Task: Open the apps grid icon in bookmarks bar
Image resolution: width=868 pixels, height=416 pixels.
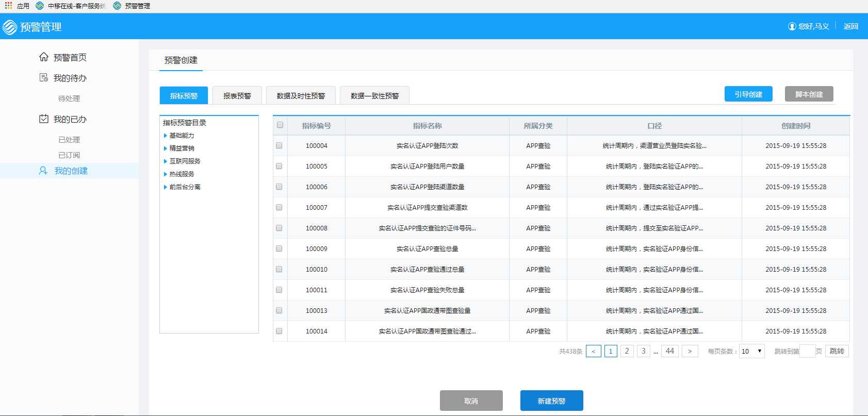Action: (x=8, y=6)
